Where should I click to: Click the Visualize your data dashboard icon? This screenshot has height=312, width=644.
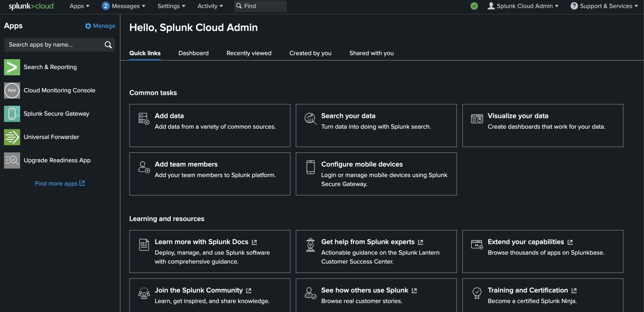pos(477,119)
